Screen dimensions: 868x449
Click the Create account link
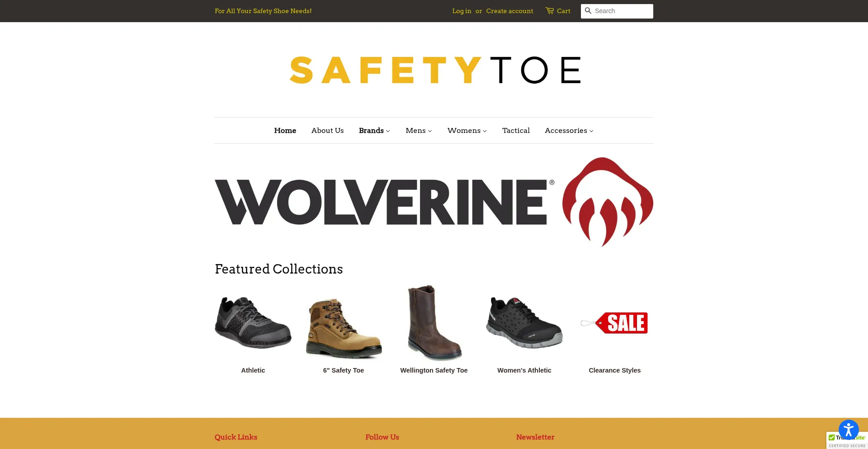coord(509,11)
